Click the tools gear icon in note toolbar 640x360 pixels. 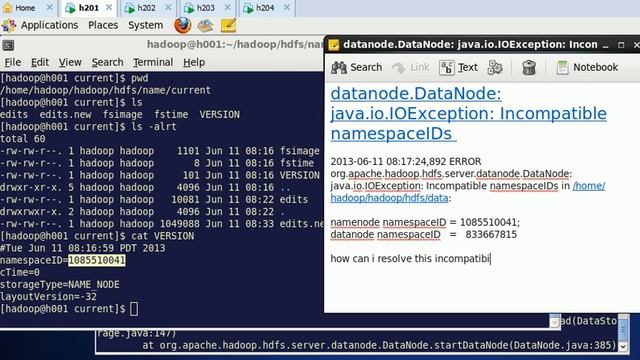495,67
